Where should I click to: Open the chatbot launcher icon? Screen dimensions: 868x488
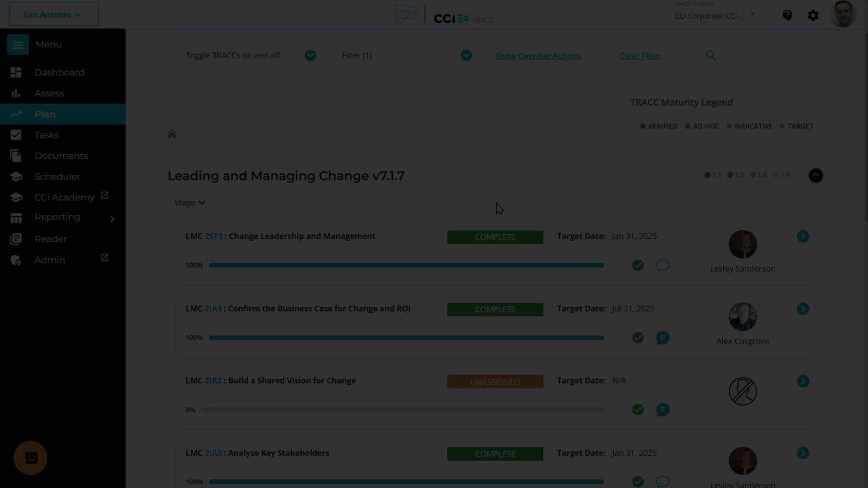point(30,457)
